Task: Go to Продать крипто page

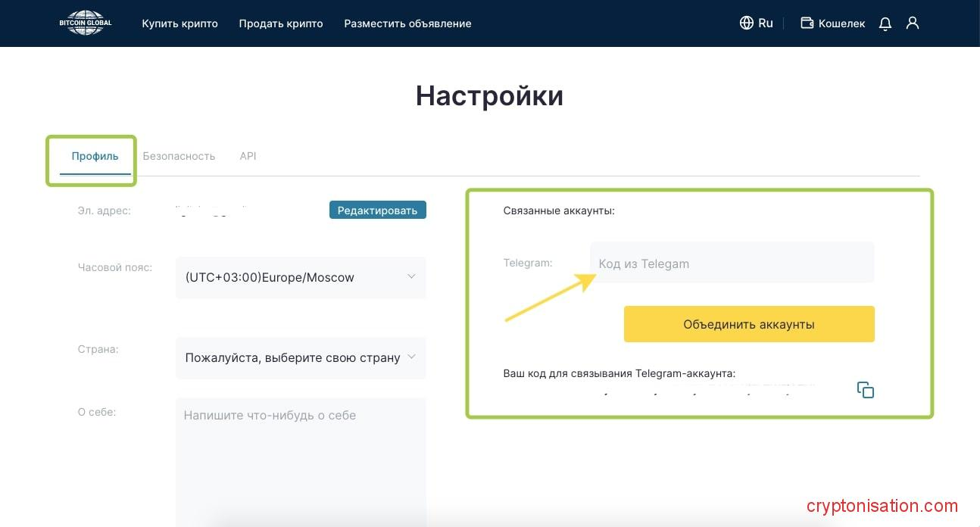Action: [x=281, y=23]
